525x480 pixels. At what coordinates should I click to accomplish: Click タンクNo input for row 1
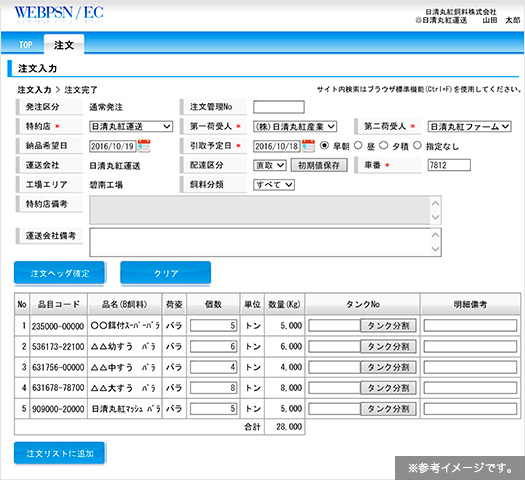[x=334, y=326]
